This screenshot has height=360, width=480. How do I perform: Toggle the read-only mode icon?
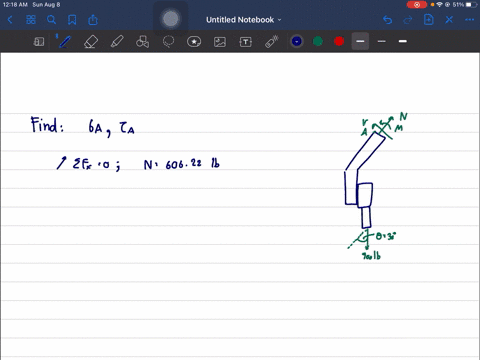point(39,42)
